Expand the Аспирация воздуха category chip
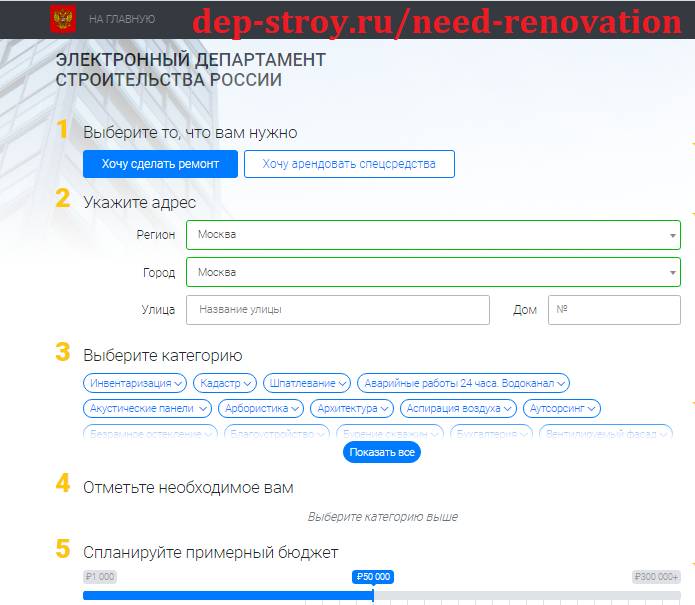This screenshot has height=605, width=695. coord(459,408)
